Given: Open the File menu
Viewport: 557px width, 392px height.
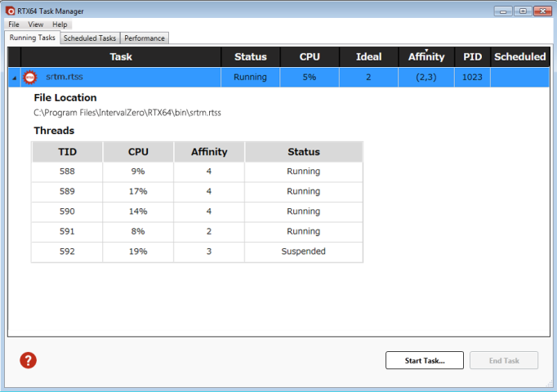Looking at the screenshot, I should point(14,24).
